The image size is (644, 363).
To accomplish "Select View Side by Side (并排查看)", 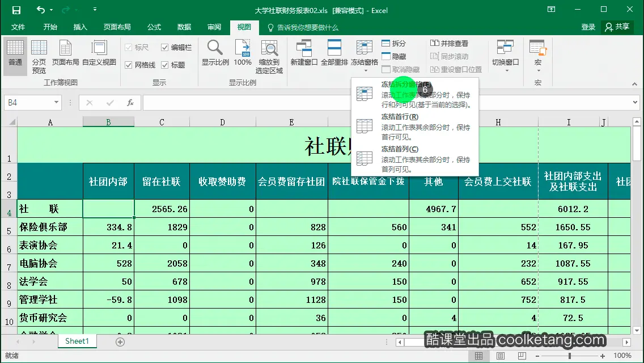I will 449,43.
